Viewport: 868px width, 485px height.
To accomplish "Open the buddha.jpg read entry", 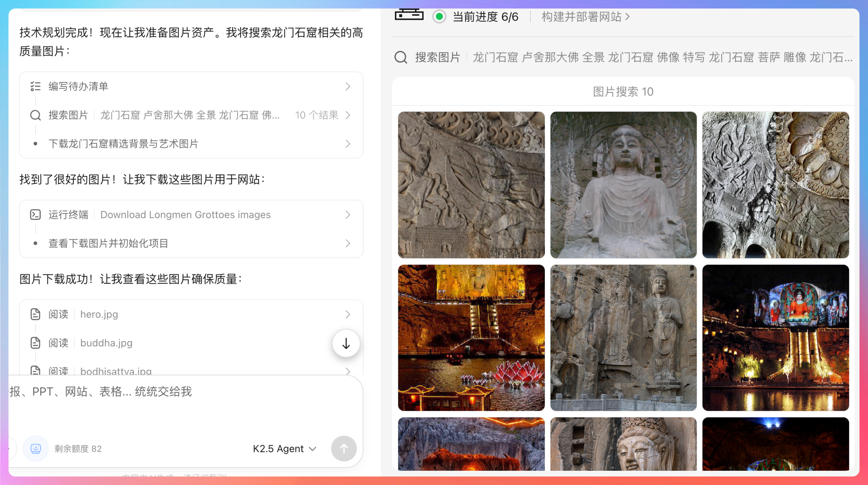I will [x=106, y=343].
